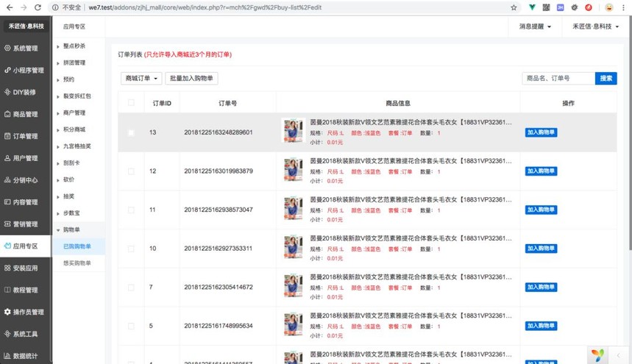Click the red circular extension icon
The image size is (632, 364).
pos(589,7)
